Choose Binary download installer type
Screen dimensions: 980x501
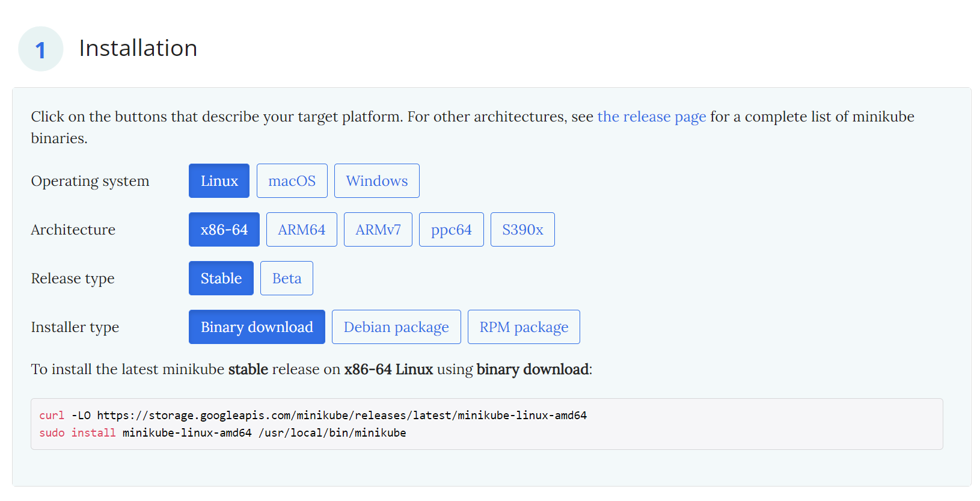257,327
